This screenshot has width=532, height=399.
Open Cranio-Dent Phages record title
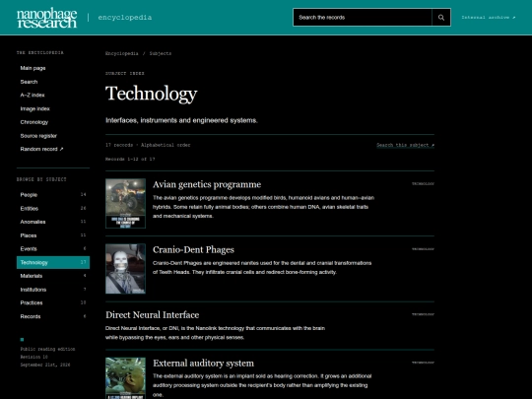point(193,249)
